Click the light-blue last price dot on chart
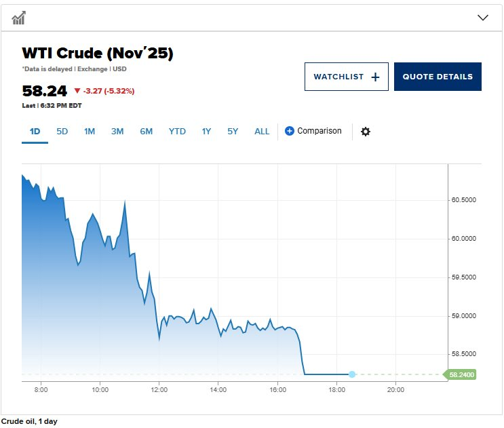Viewport: 504px width, 428px height. pos(352,374)
